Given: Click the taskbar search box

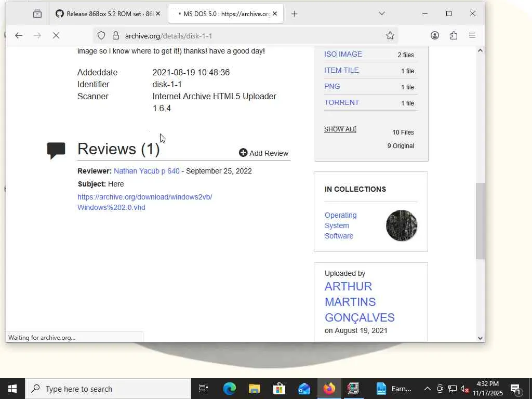Looking at the screenshot, I should click(108, 389).
